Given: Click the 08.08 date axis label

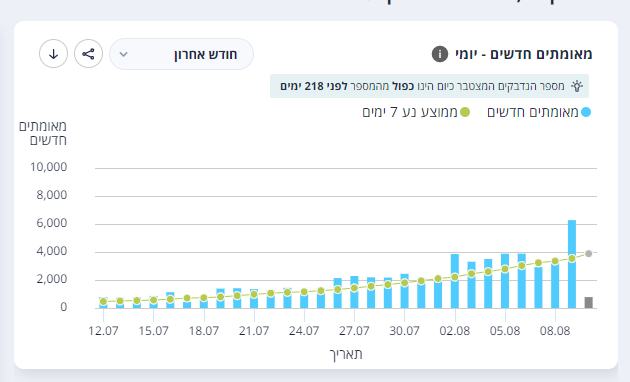Looking at the screenshot, I should [555, 331].
